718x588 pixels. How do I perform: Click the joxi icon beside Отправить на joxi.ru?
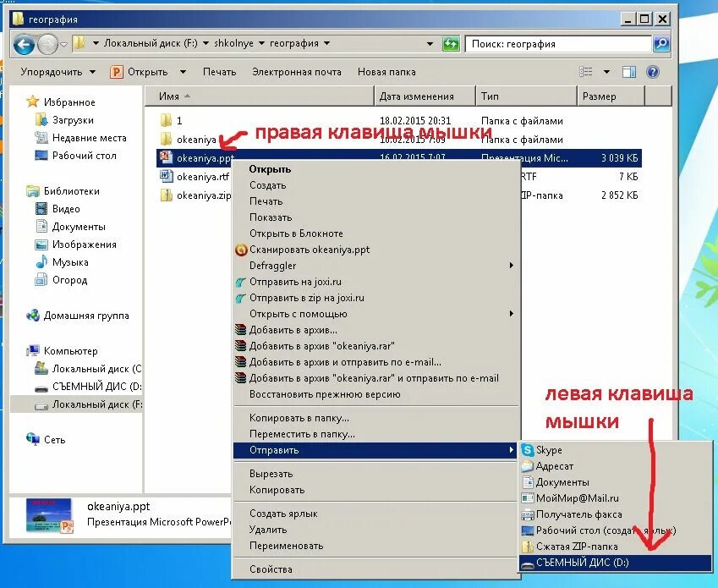point(240,282)
